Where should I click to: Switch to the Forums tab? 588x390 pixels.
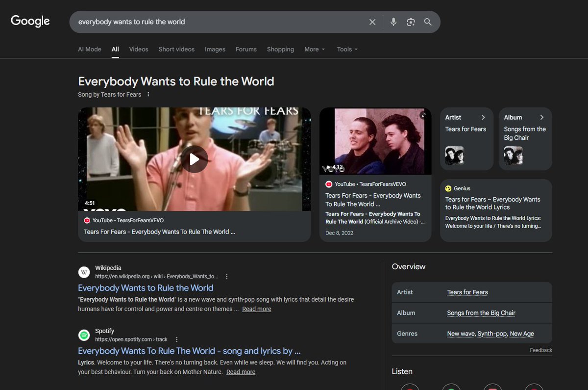pos(246,50)
